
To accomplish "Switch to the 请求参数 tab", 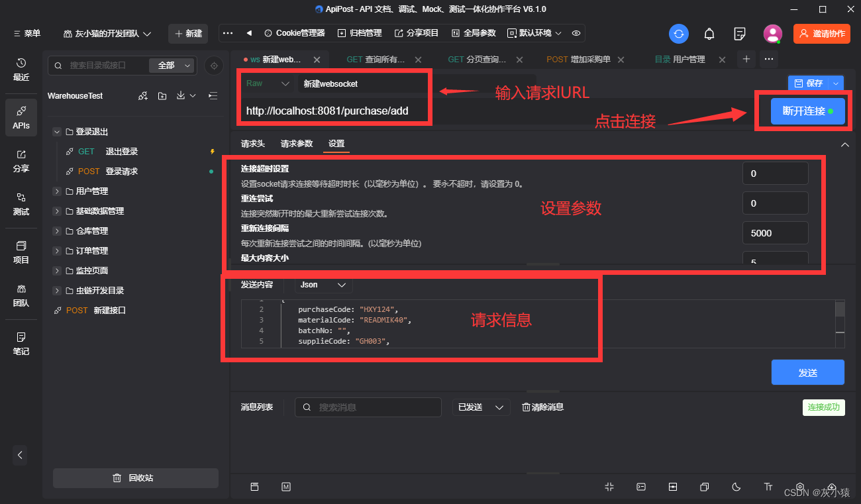I will pyautogui.click(x=297, y=144).
